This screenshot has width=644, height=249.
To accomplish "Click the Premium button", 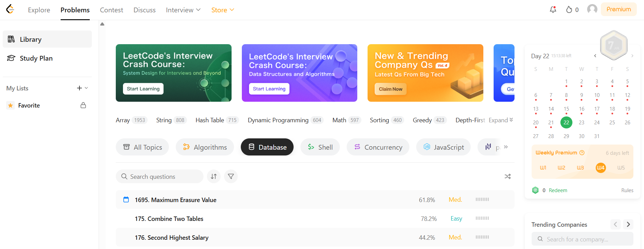I will point(619,9).
